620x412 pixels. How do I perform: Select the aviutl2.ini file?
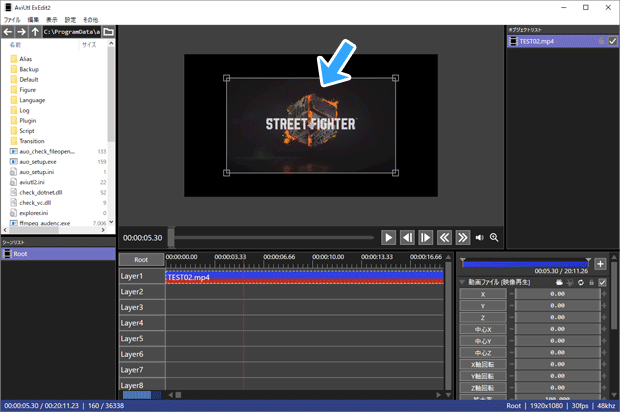(32, 182)
